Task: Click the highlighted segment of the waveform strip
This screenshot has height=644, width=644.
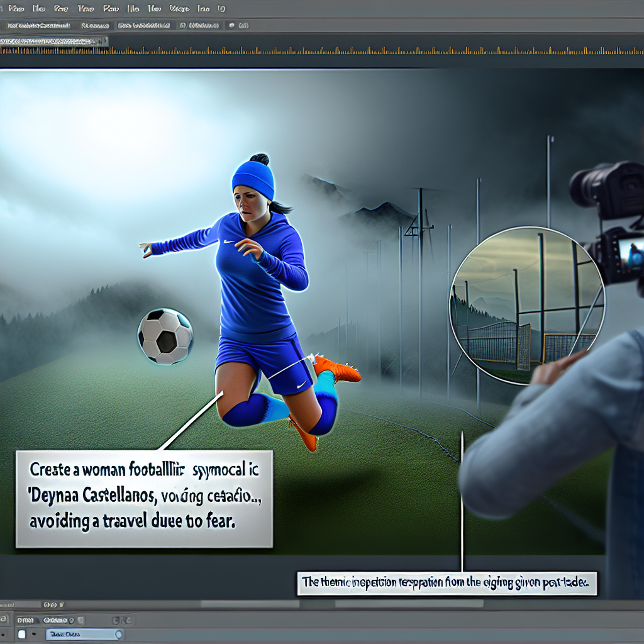Action: coord(55,41)
